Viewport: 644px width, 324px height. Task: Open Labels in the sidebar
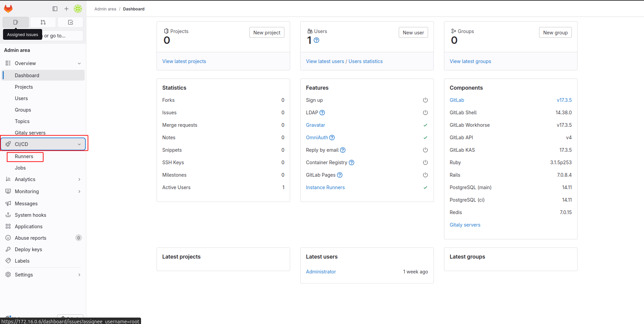43,261
